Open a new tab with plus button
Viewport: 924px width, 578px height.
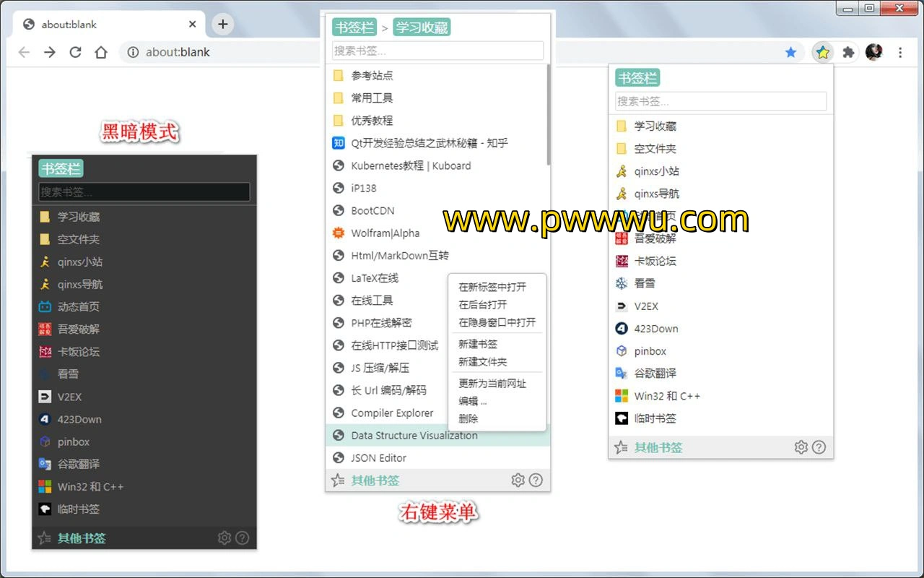pos(222,24)
